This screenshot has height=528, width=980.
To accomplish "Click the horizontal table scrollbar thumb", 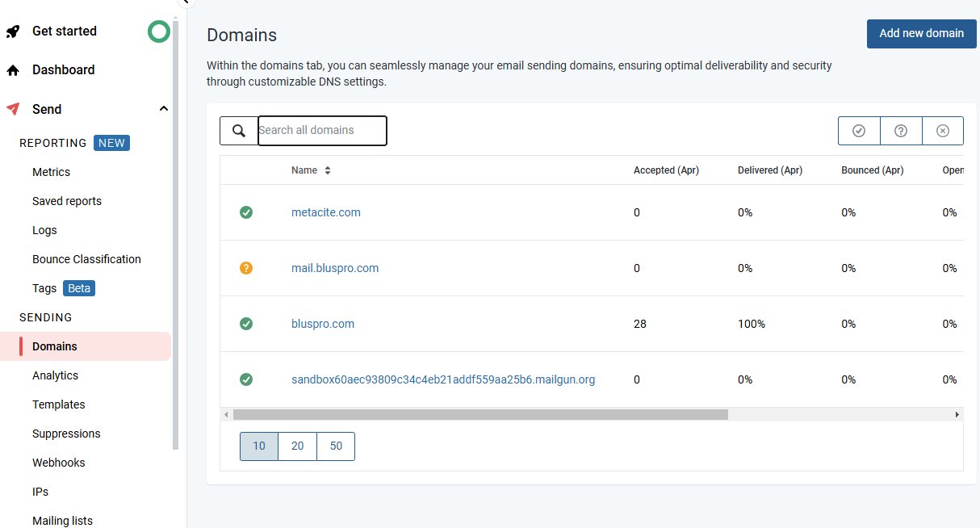I will [x=480, y=414].
